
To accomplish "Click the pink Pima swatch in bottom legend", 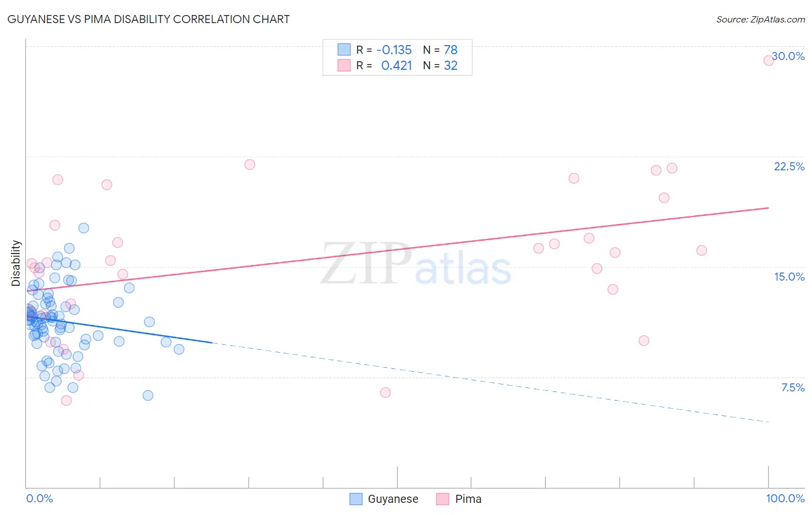I will pyautogui.click(x=442, y=499).
